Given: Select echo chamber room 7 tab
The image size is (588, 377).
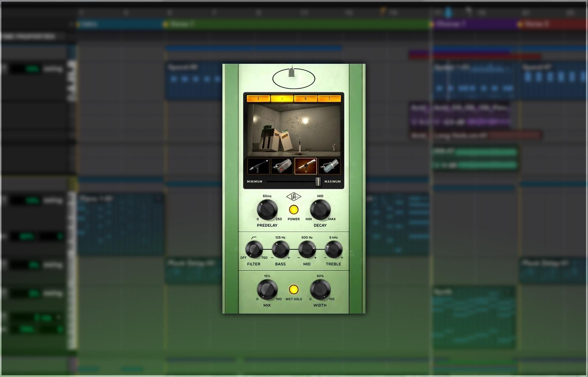Looking at the screenshot, I should pyautogui.click(x=329, y=99).
